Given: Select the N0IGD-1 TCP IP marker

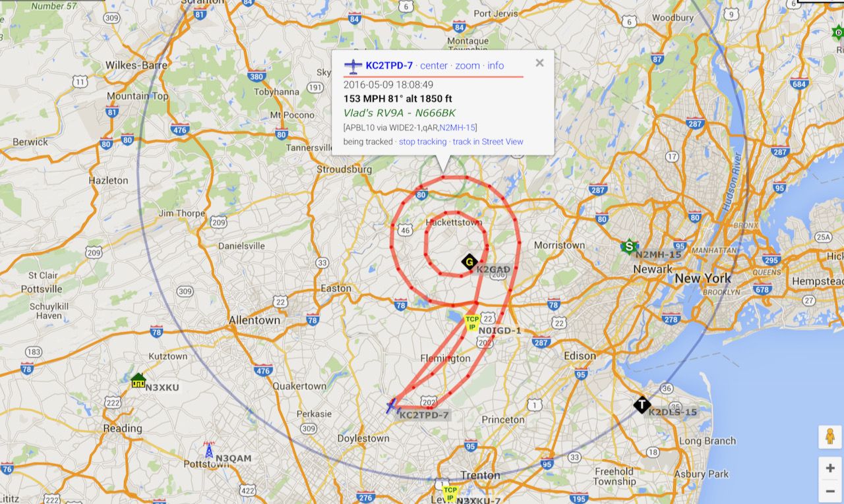Looking at the screenshot, I should click(471, 323).
